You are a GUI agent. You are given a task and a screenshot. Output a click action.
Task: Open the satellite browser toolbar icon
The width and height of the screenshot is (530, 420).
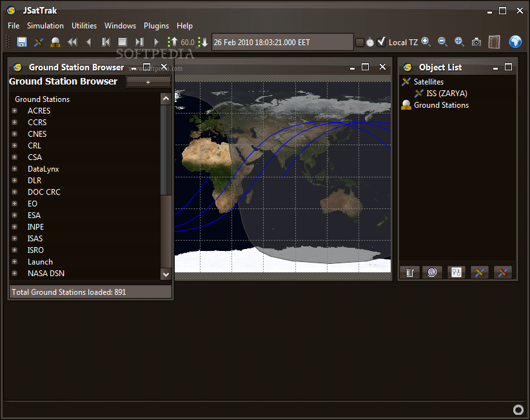coord(39,42)
